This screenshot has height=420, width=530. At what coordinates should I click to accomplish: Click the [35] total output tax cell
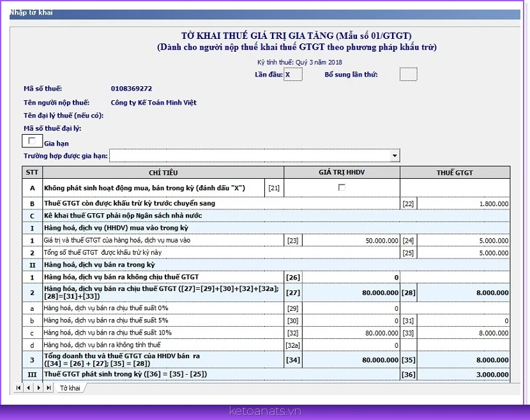[463, 360]
